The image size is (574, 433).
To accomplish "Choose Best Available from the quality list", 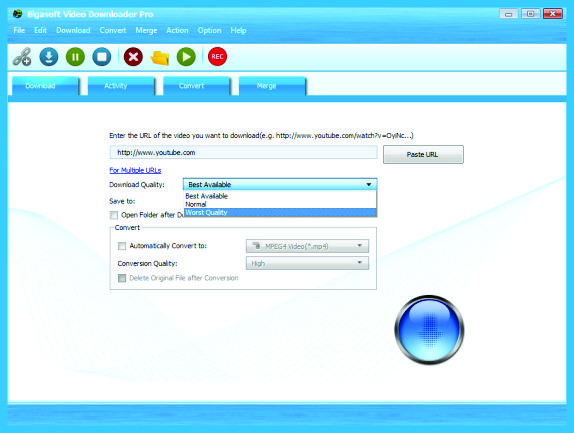I will [280, 196].
